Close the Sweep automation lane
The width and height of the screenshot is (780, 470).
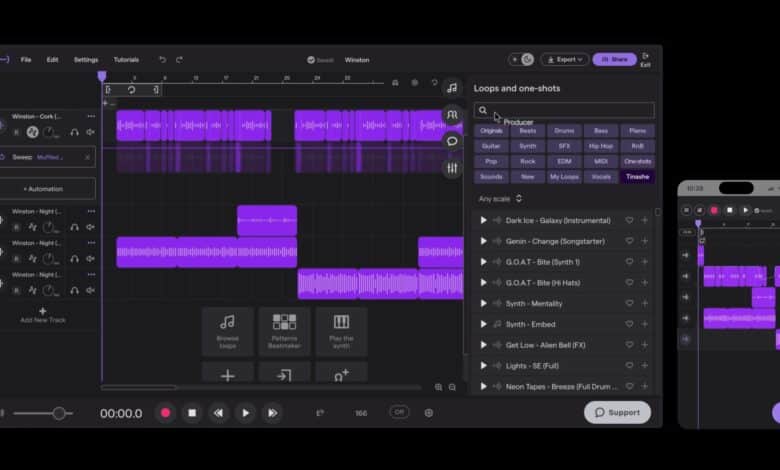point(87,157)
